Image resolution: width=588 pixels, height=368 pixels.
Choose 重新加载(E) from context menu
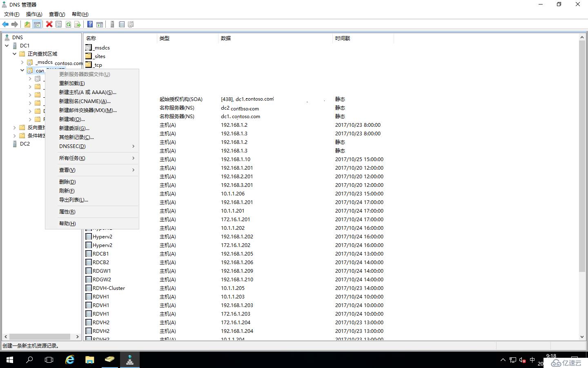click(x=92, y=83)
